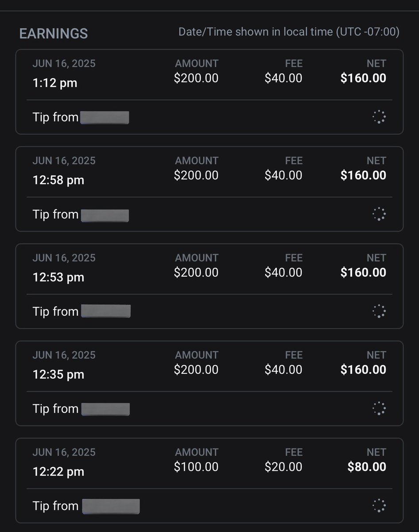Viewport: 419px width, 532px height.
Task: Click pending spinner icon on 12:22 pm tip
Action: pos(379,505)
